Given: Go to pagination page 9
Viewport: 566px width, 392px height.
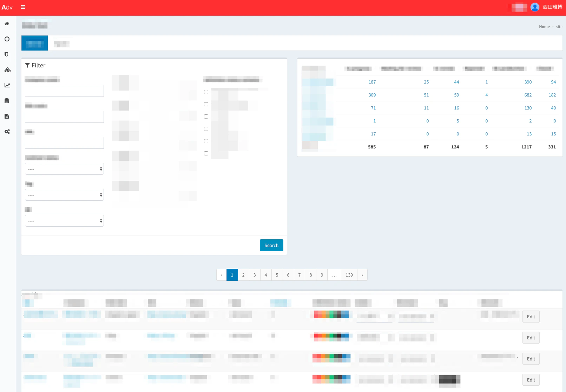Looking at the screenshot, I should 322,275.
